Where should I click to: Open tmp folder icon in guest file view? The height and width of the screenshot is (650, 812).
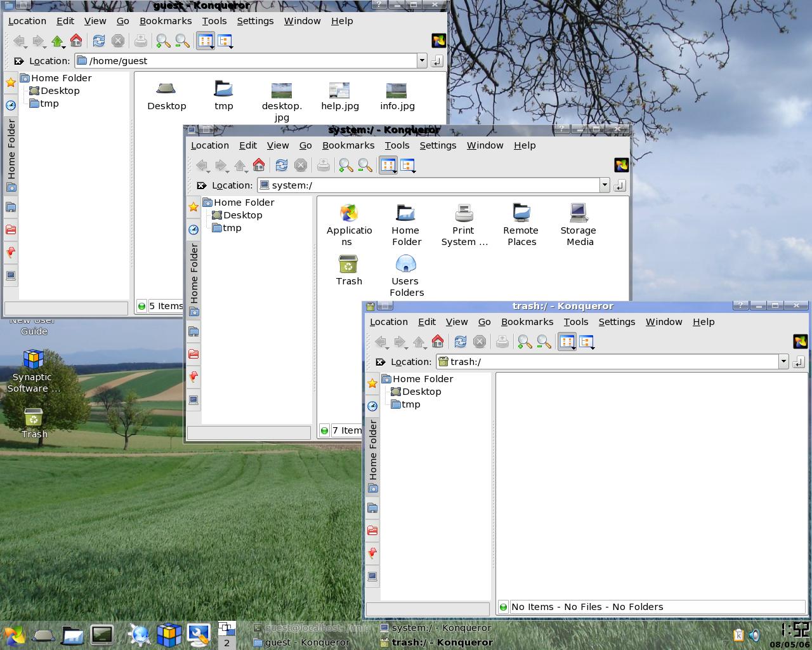click(224, 96)
